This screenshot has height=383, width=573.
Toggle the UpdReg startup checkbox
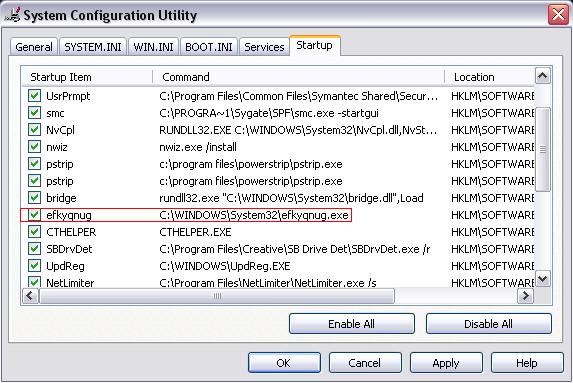pos(34,266)
